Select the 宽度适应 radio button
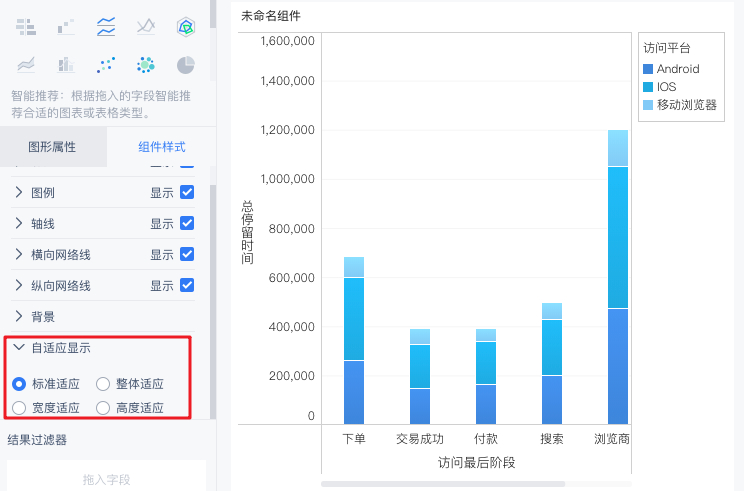Viewport: 744px width, 491px height. pos(19,408)
